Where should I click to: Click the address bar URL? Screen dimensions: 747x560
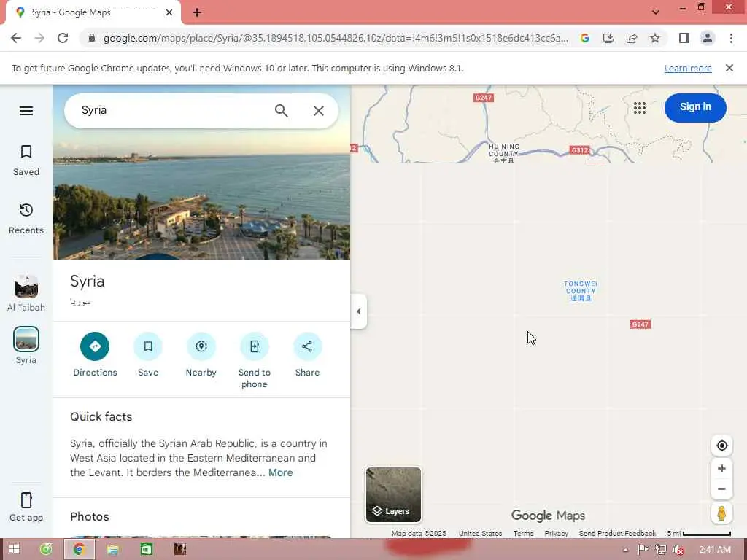(x=336, y=38)
